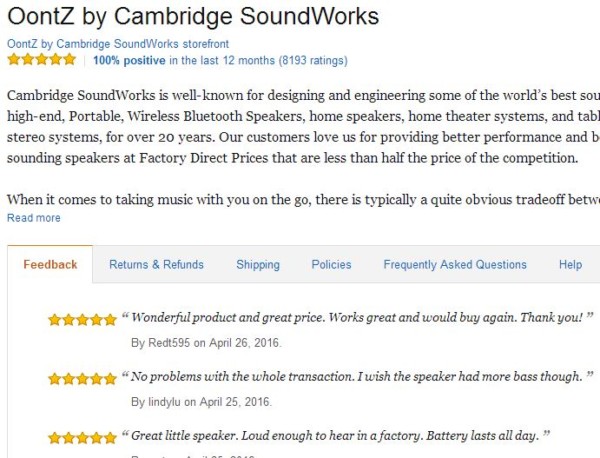Click the seller's five-star rating icon
Image resolution: width=600 pixels, height=458 pixels.
41,60
